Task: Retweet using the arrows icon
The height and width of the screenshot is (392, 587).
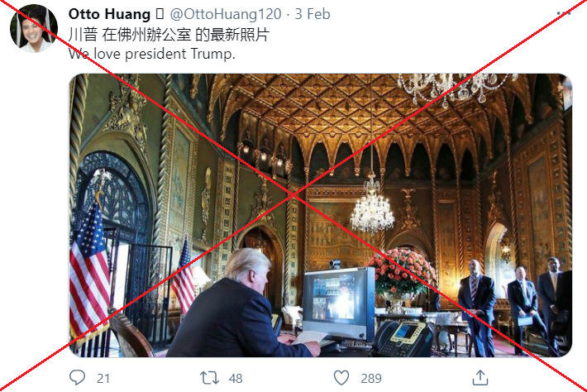Action: coord(209,378)
